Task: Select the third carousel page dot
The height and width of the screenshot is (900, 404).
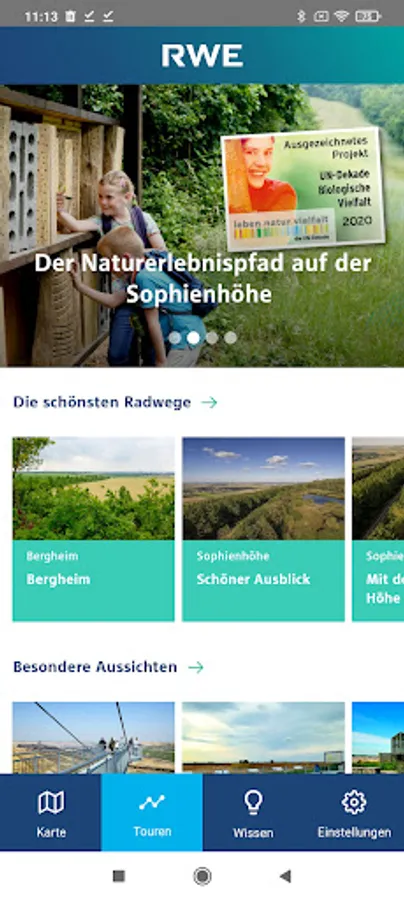Action: click(x=212, y=338)
